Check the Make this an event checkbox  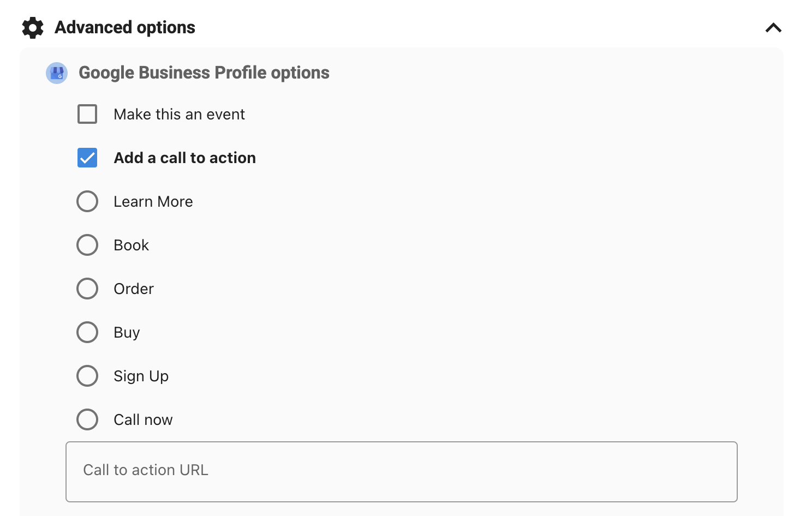[x=87, y=114]
